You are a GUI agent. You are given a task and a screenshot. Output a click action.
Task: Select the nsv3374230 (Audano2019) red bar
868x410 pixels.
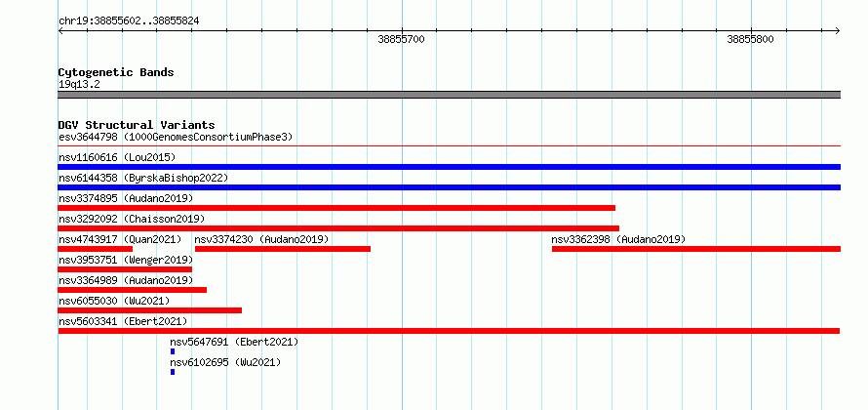coord(283,249)
